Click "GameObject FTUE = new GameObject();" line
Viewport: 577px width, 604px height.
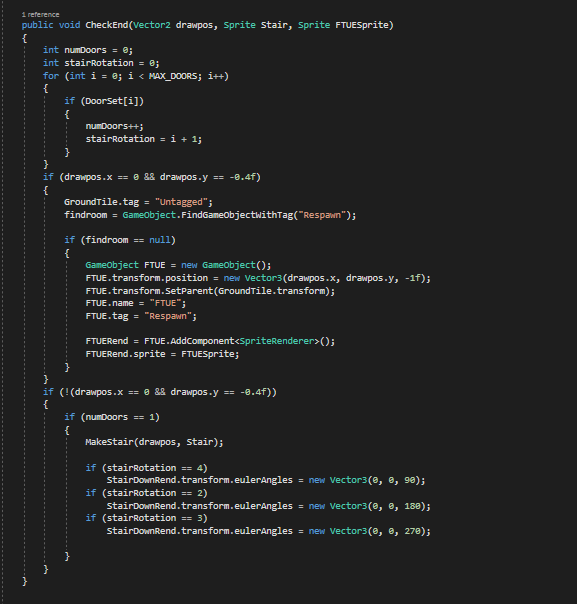(x=178, y=265)
